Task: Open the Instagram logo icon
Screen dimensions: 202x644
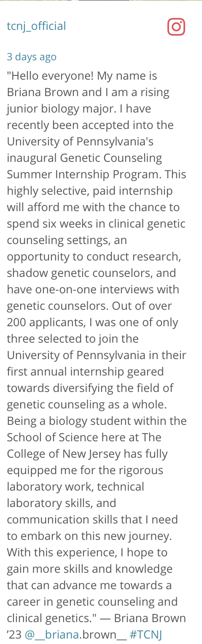Action: point(176,27)
